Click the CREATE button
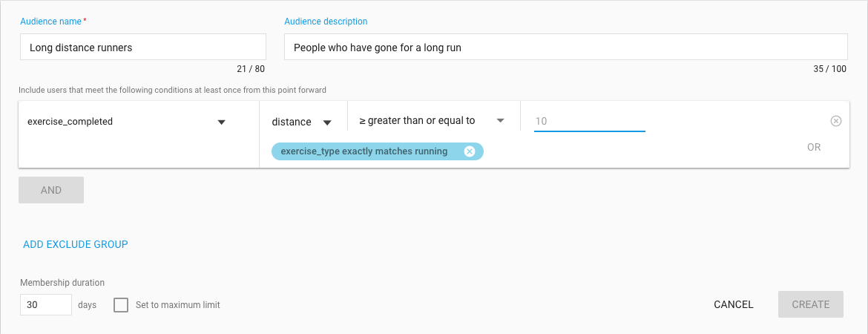Viewport: 868px width, 334px height. click(x=810, y=304)
